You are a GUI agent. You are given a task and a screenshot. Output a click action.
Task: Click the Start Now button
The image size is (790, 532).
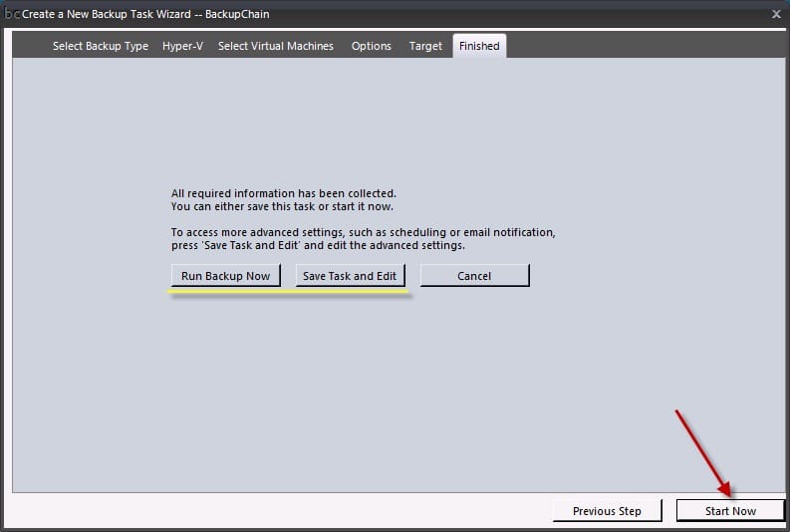(730, 511)
